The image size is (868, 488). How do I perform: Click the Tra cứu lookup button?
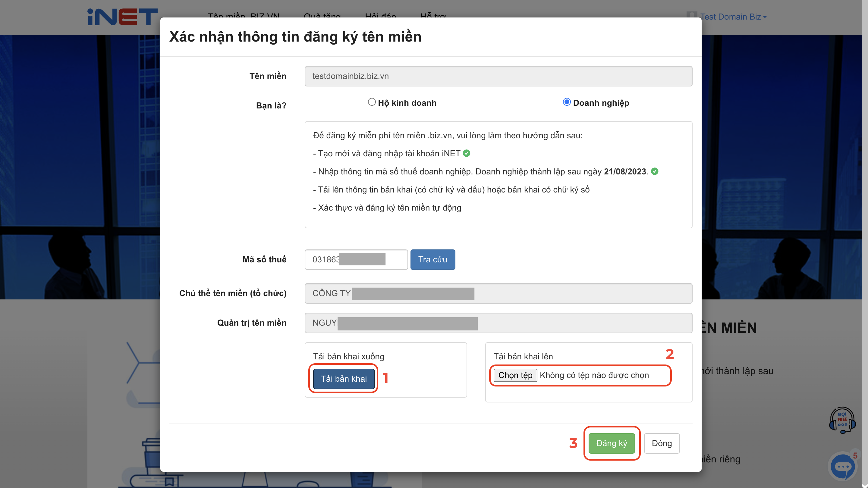[433, 259]
